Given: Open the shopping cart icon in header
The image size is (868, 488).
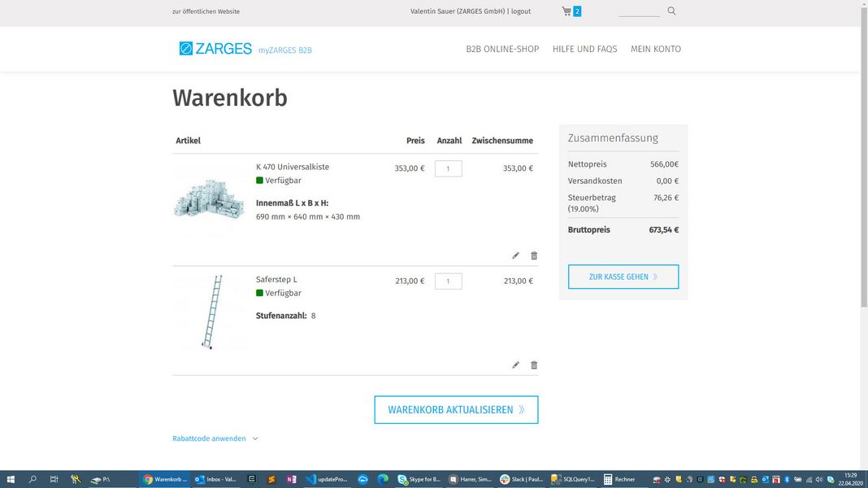Looking at the screenshot, I should coord(567,11).
